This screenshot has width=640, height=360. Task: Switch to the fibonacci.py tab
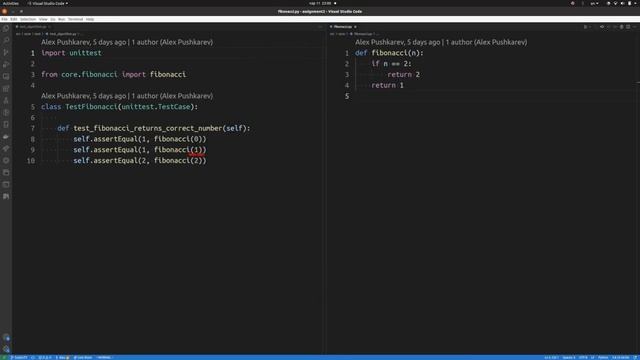tap(343, 27)
